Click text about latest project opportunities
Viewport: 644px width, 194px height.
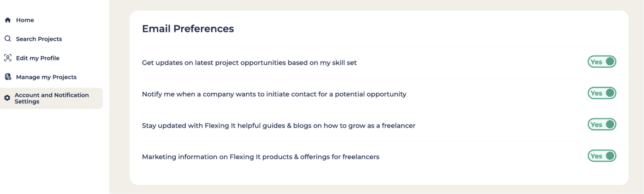tap(249, 63)
